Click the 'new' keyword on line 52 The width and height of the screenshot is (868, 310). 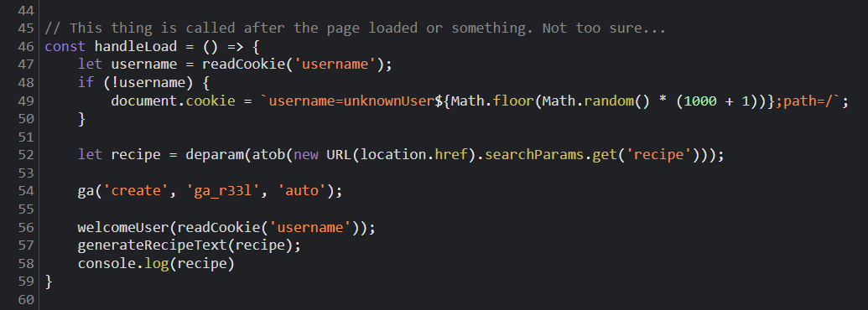305,155
